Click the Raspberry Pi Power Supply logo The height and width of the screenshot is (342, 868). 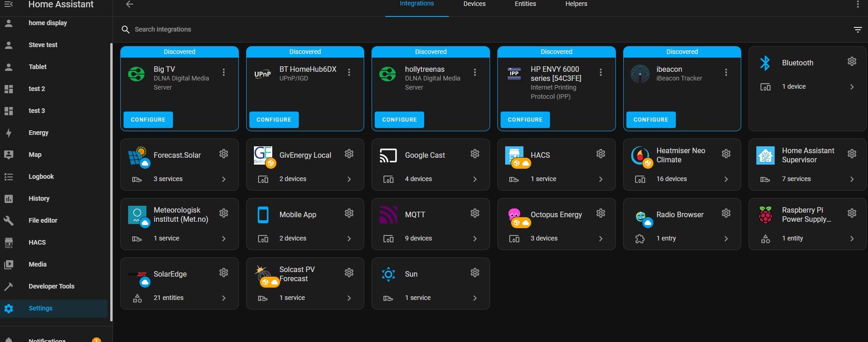tap(766, 215)
